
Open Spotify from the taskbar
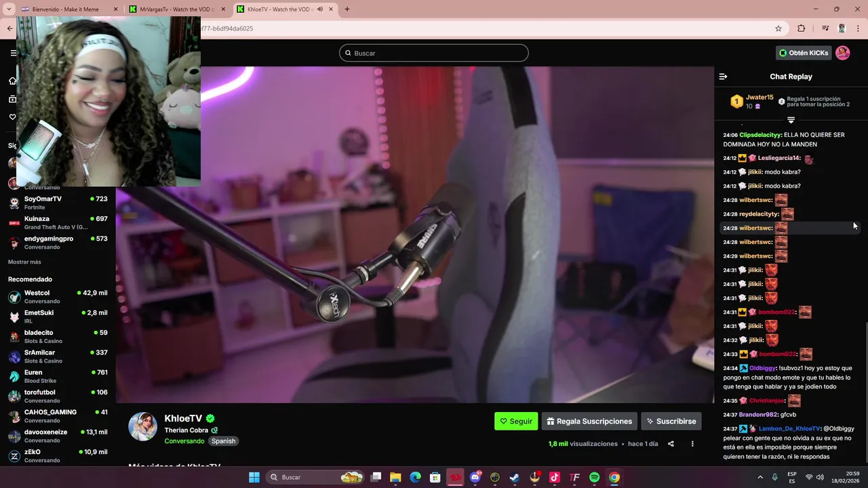(594, 477)
